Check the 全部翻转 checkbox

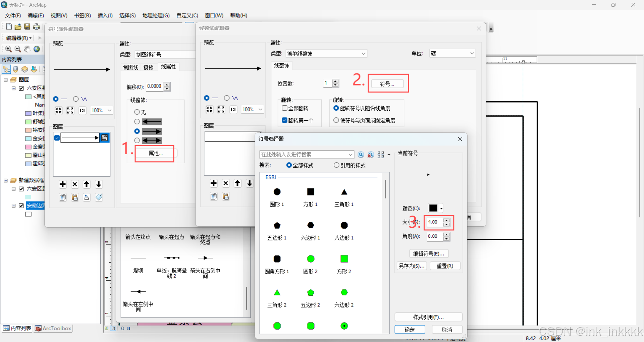tap(285, 108)
